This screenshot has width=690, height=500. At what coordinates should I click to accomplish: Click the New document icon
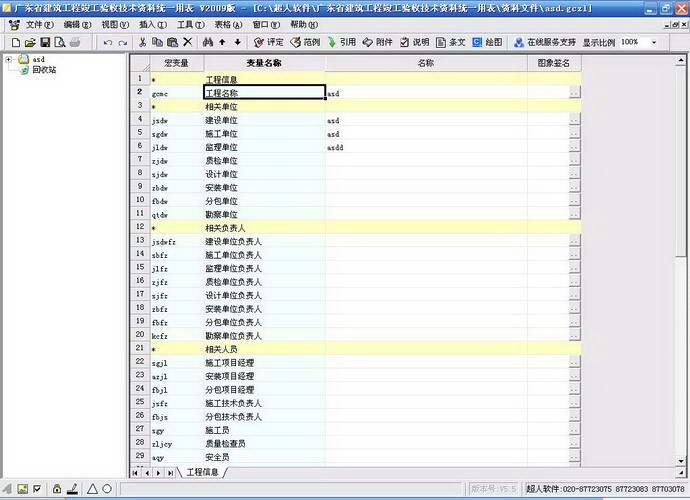[x=16, y=42]
